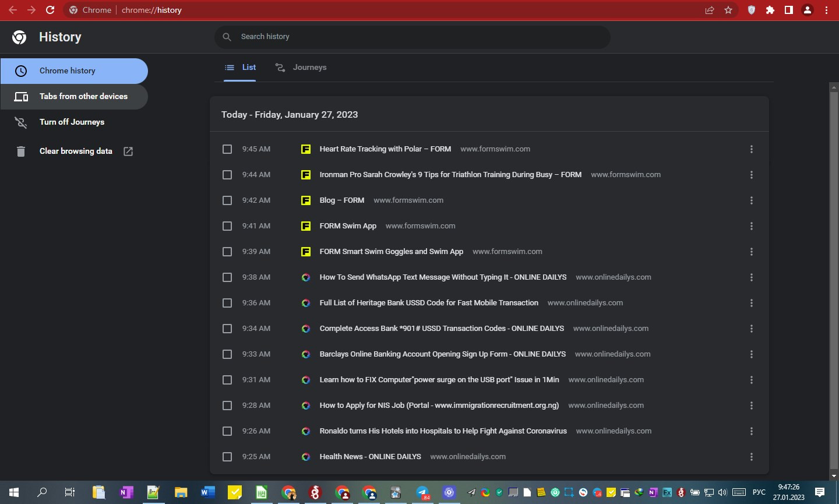The width and height of the screenshot is (839, 504).
Task: Select the Heritage Bank USSD Code checkbox
Action: tap(227, 303)
